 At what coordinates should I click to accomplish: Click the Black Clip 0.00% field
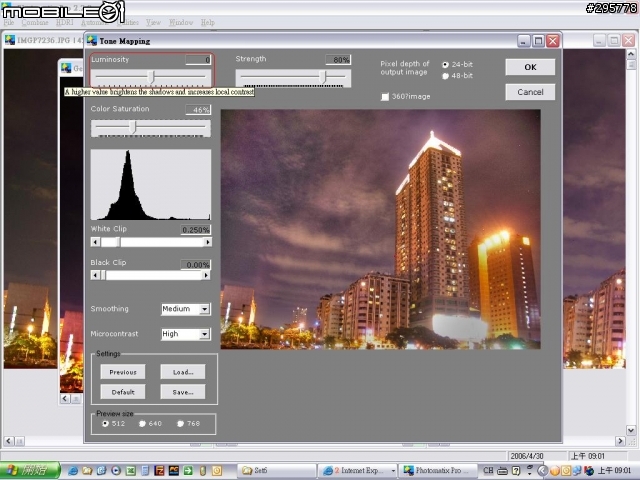point(196,265)
